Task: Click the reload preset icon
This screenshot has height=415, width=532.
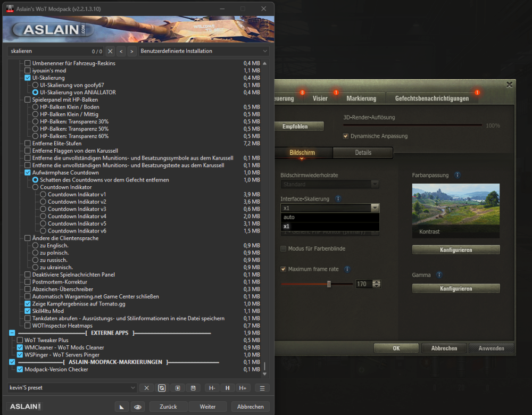Action: 162,388
